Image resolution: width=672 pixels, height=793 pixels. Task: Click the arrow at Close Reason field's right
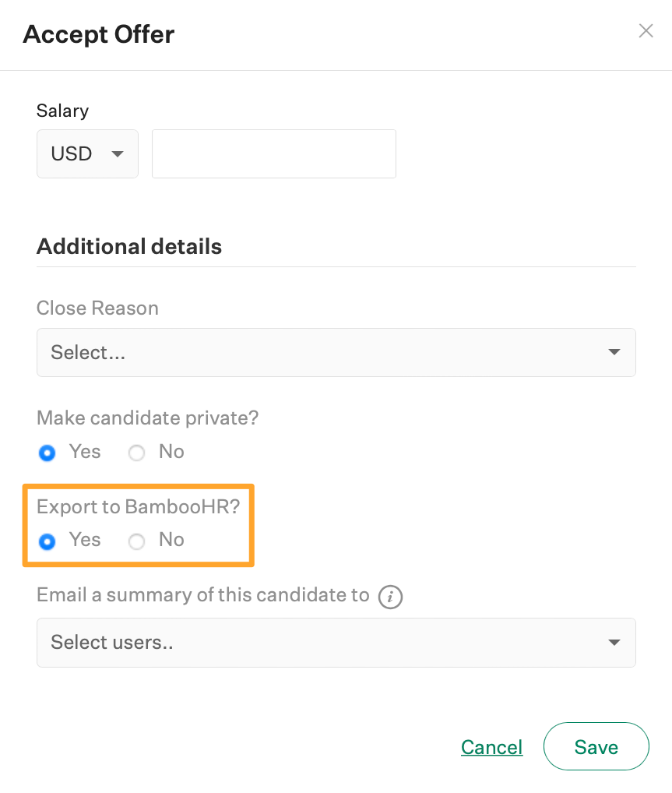(614, 352)
